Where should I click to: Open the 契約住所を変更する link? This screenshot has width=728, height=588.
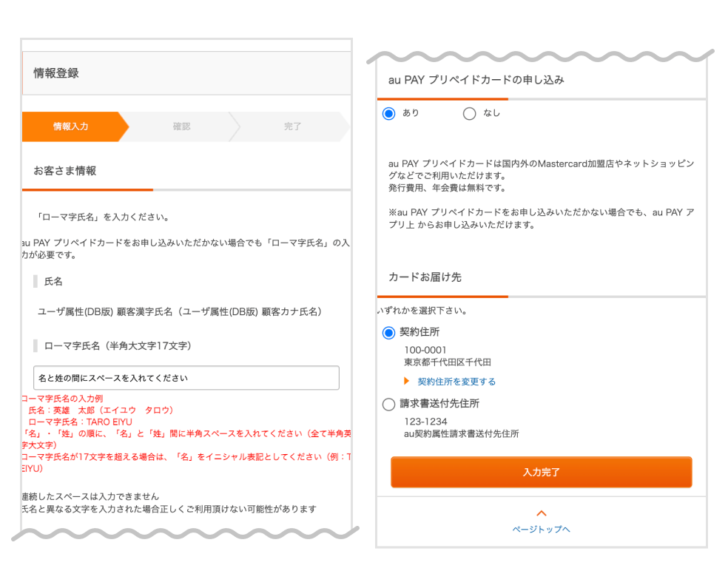click(x=456, y=382)
